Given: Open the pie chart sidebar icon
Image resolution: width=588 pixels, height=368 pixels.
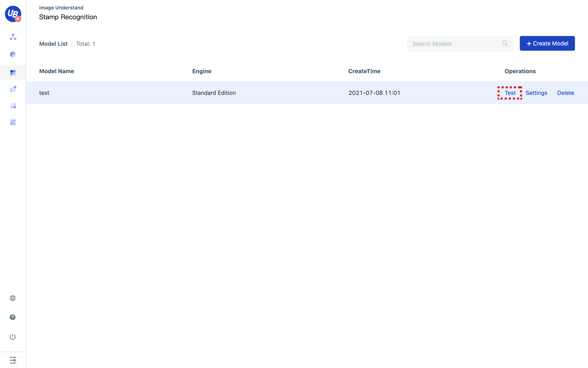Looking at the screenshot, I should coord(13,55).
